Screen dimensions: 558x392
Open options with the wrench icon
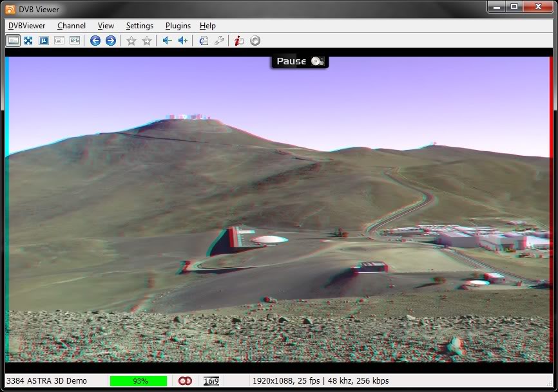click(219, 41)
